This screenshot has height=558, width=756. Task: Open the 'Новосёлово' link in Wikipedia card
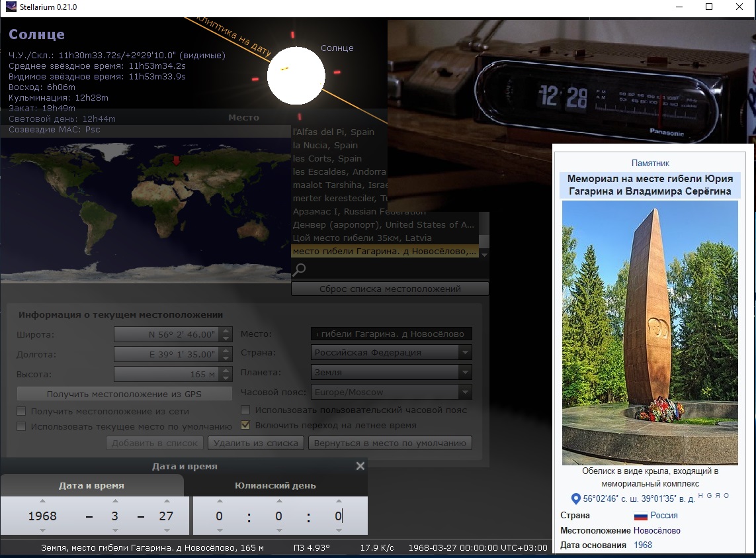657,530
